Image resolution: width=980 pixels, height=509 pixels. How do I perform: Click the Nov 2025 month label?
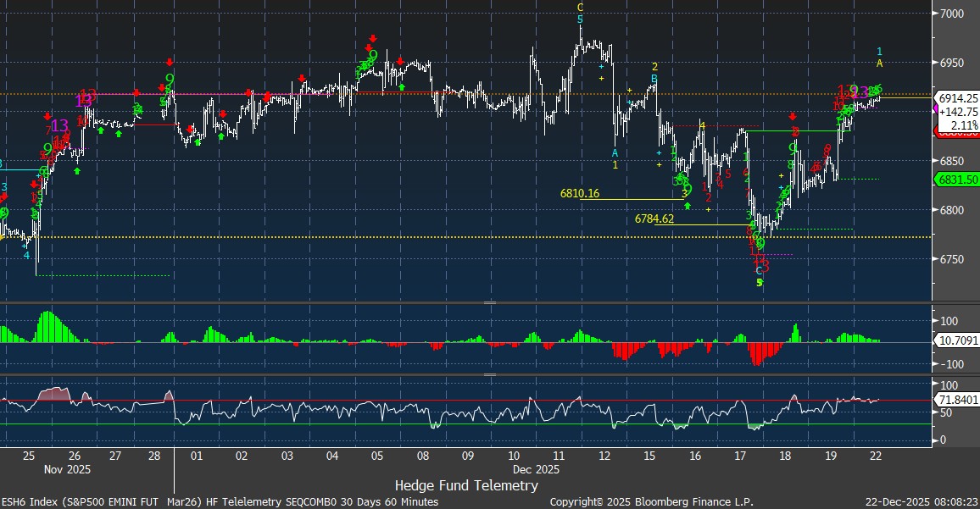[x=66, y=468]
